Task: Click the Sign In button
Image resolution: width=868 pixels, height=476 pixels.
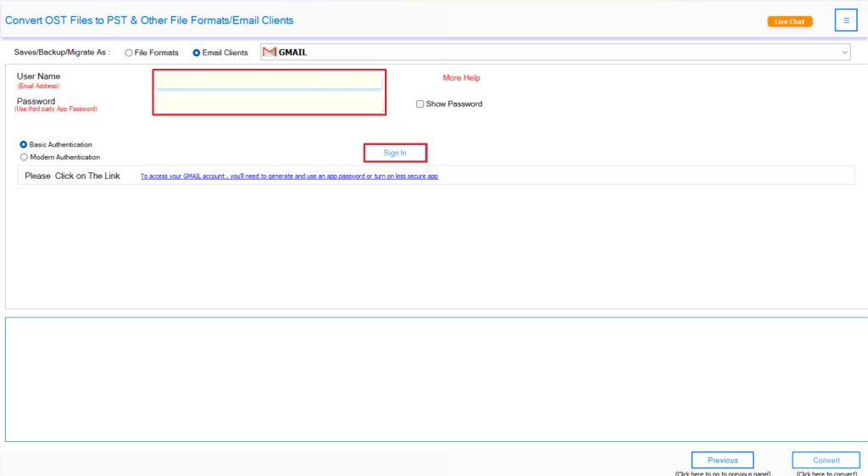Action: coord(395,153)
